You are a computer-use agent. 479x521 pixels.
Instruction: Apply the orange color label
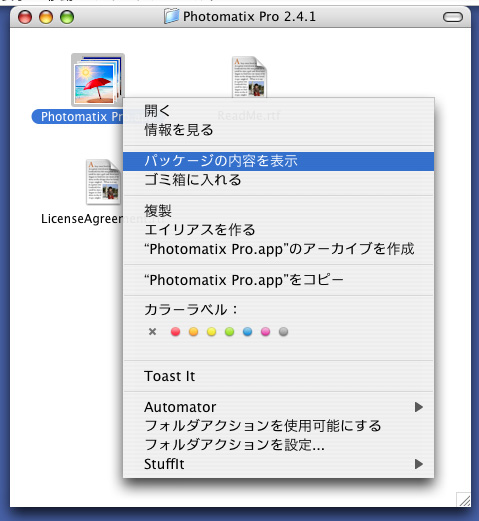click(193, 331)
